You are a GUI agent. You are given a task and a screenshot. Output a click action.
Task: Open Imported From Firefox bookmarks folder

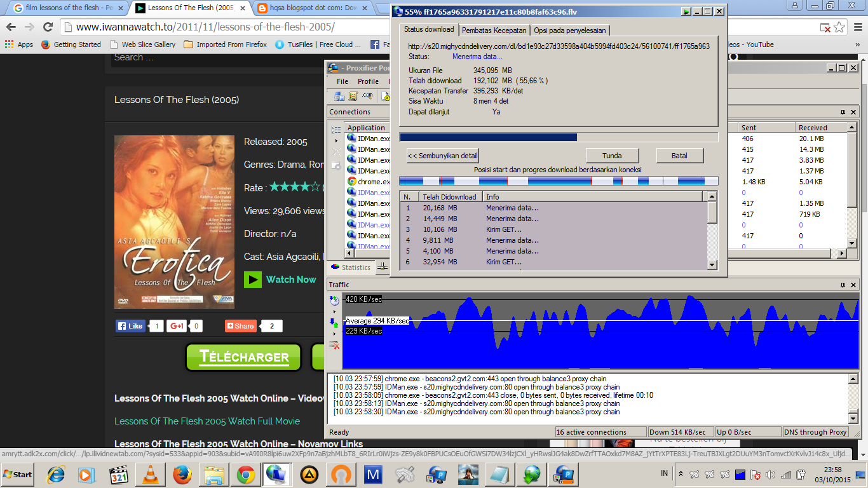226,44
